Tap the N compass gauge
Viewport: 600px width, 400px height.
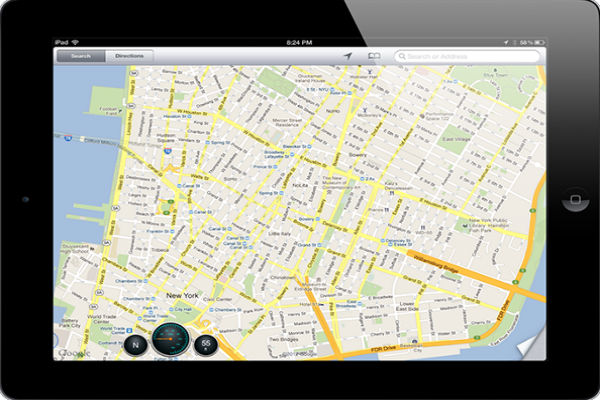pos(136,345)
